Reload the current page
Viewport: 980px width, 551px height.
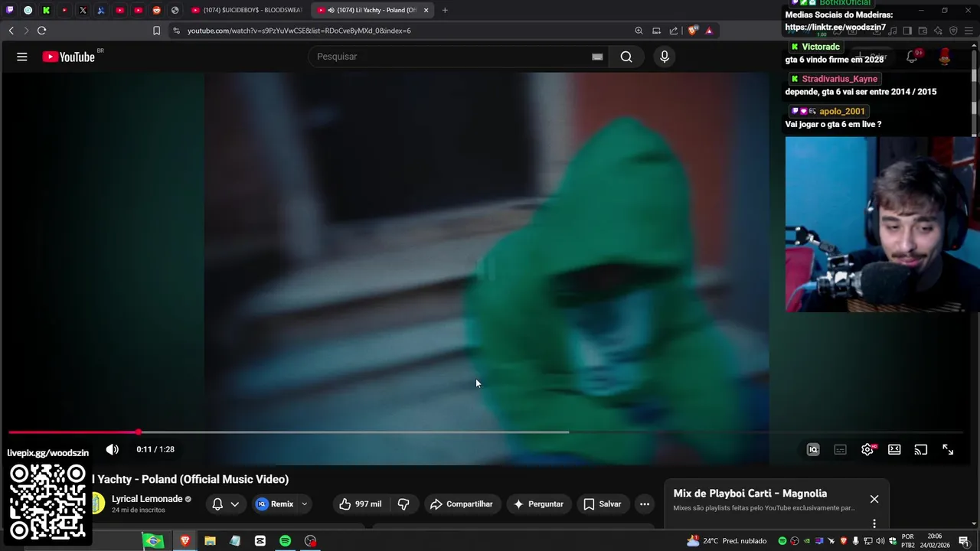coord(41,31)
